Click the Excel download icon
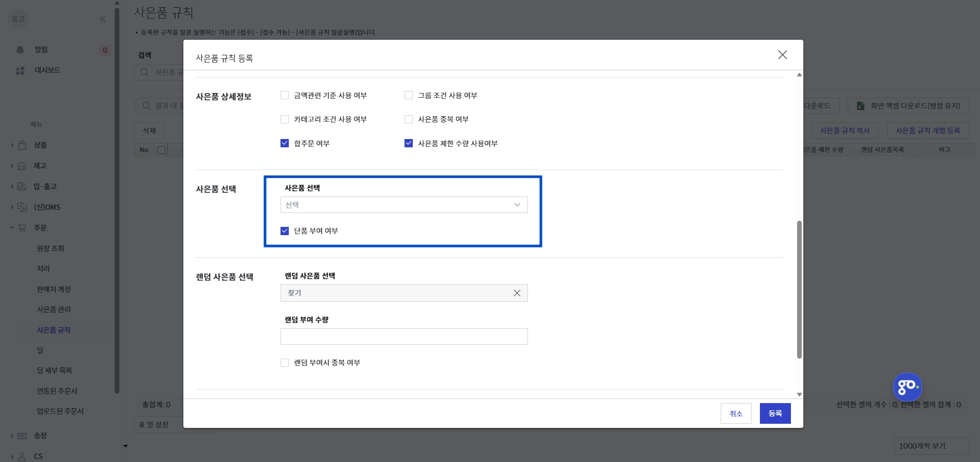Screen dimensions: 980x462 tap(861, 106)
